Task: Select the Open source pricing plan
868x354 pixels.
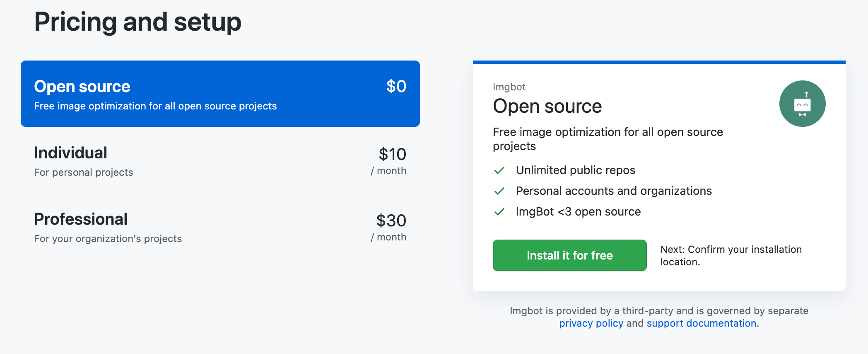Action: [x=220, y=94]
